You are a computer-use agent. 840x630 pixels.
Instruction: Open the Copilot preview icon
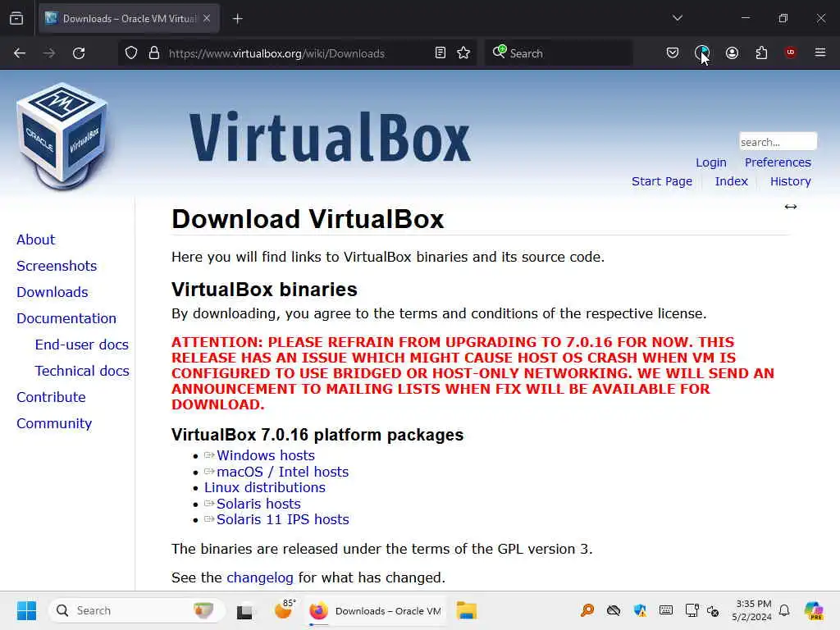click(x=814, y=610)
